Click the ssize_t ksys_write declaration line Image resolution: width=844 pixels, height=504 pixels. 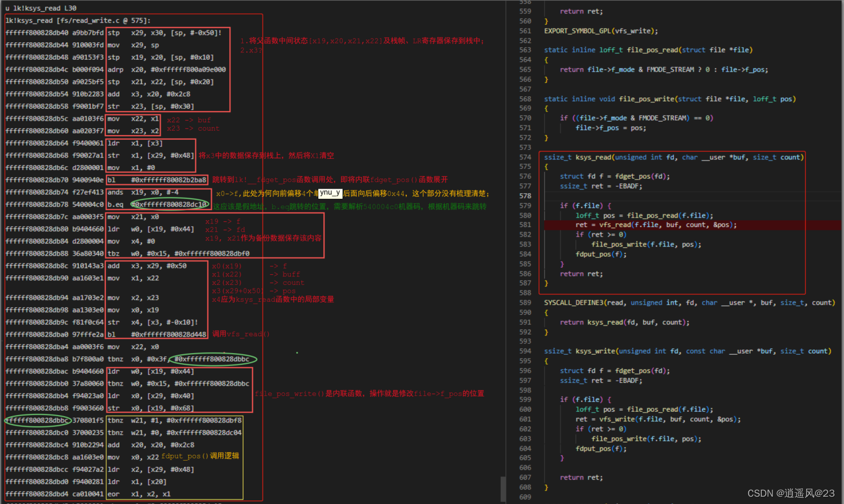pyautogui.click(x=687, y=351)
